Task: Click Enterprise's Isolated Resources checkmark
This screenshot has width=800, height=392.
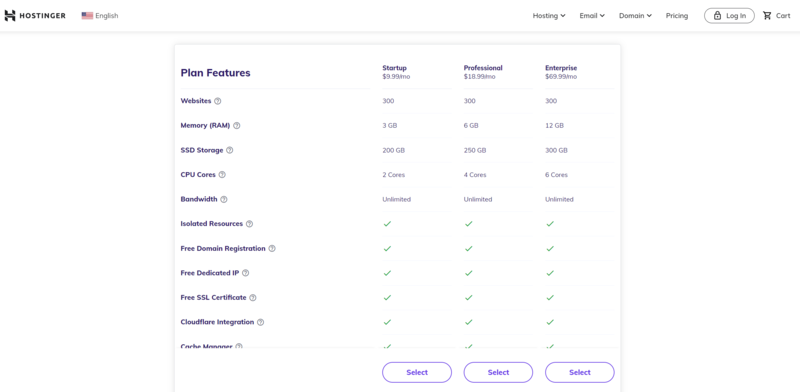Action: [550, 224]
